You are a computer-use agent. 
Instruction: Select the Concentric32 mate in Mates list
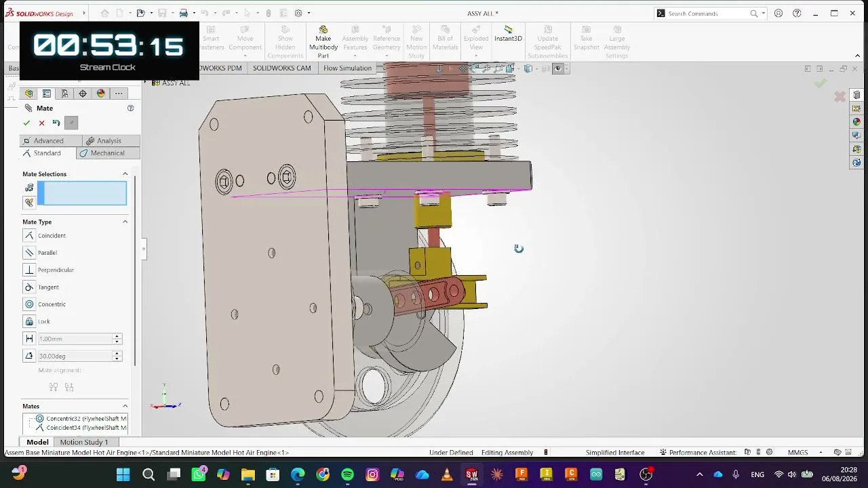(81, 419)
